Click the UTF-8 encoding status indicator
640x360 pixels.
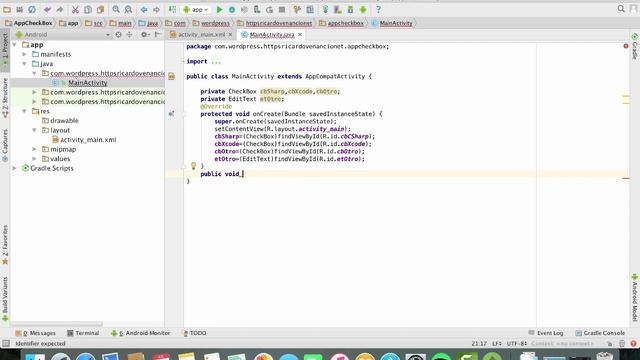click(517, 344)
